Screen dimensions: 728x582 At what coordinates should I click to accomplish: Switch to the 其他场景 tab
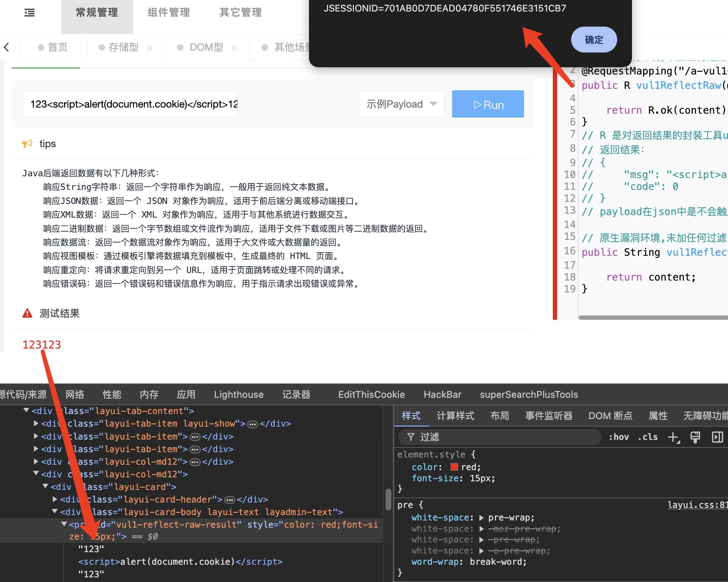(x=286, y=47)
